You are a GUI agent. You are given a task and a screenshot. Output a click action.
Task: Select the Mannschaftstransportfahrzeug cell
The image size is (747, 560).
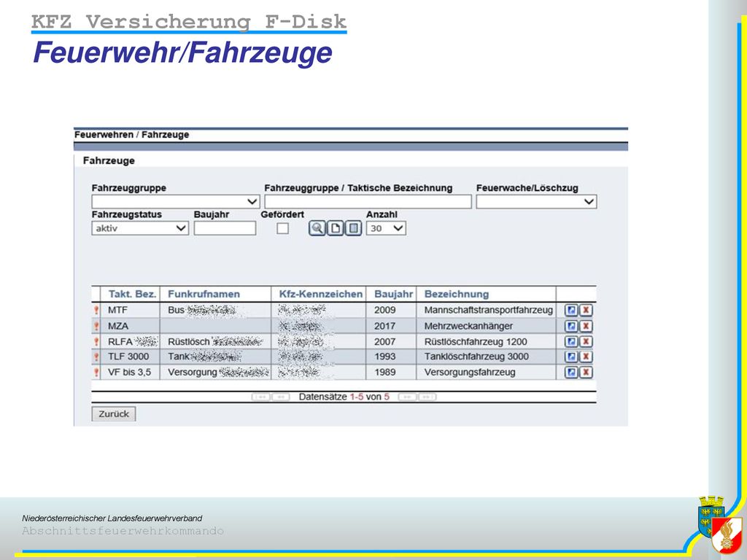point(488,310)
